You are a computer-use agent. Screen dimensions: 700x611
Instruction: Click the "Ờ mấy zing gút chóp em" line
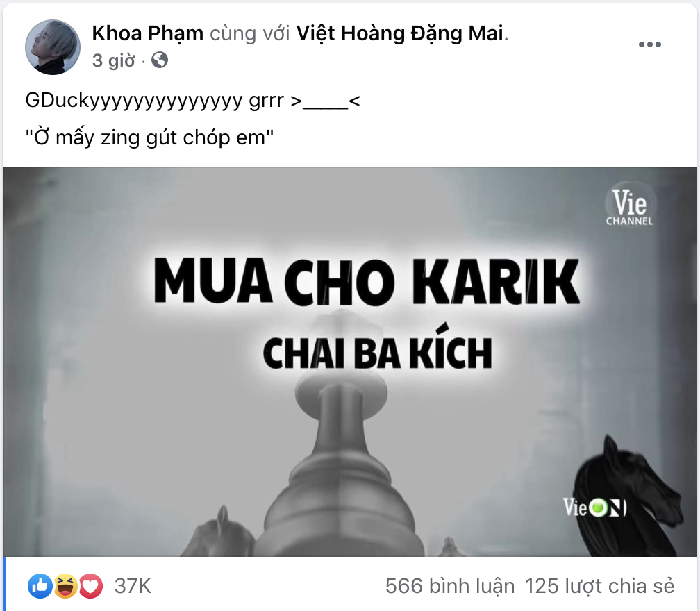(149, 137)
